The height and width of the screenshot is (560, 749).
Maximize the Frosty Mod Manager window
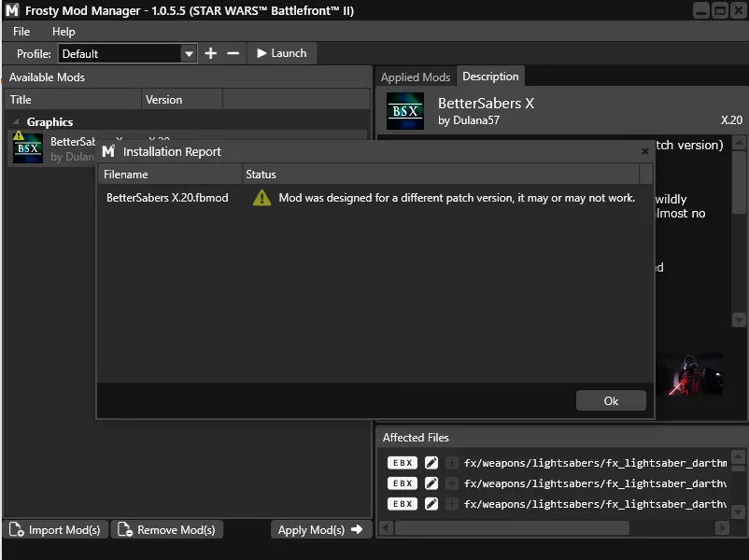(719, 10)
